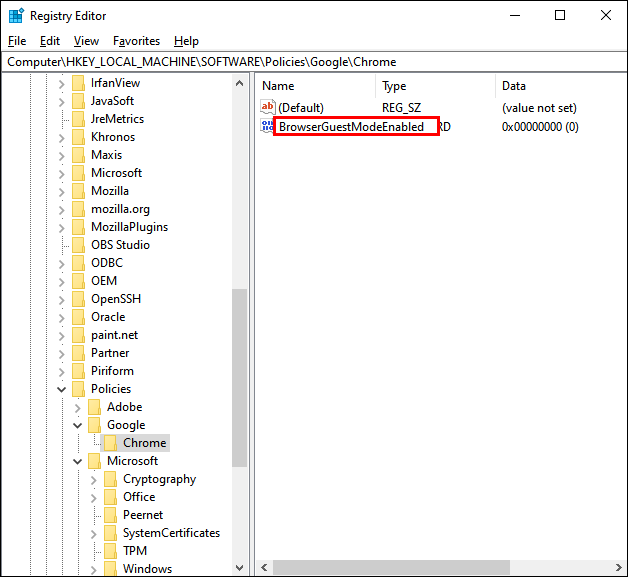Click the tree pane scroll down arrow
This screenshot has height=577, width=628.
pyautogui.click(x=240, y=568)
